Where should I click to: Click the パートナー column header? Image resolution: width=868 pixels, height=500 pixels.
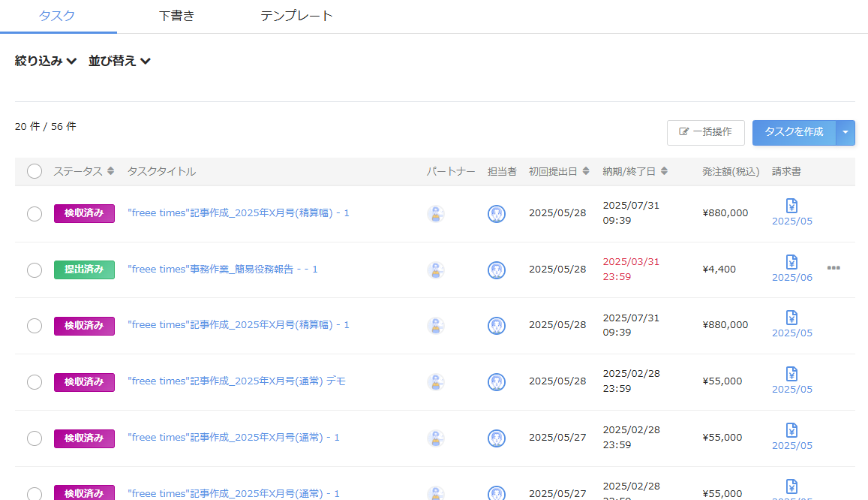(451, 171)
